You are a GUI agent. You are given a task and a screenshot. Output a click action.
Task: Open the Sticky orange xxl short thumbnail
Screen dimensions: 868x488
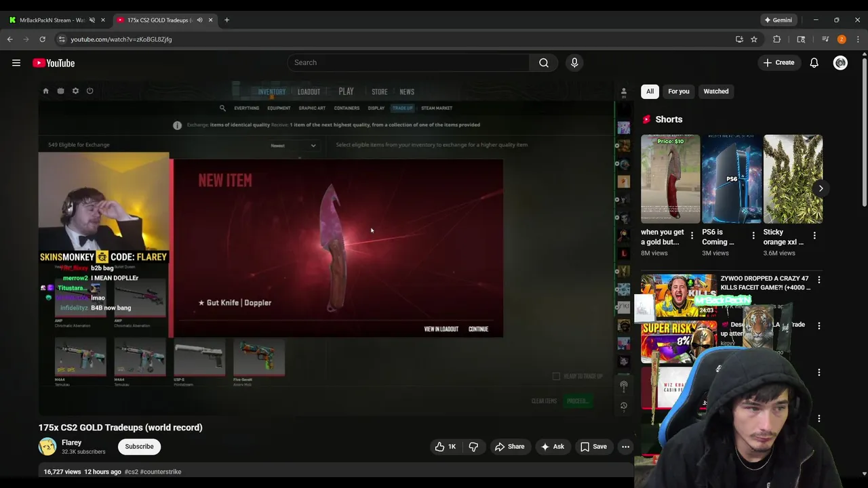(793, 179)
